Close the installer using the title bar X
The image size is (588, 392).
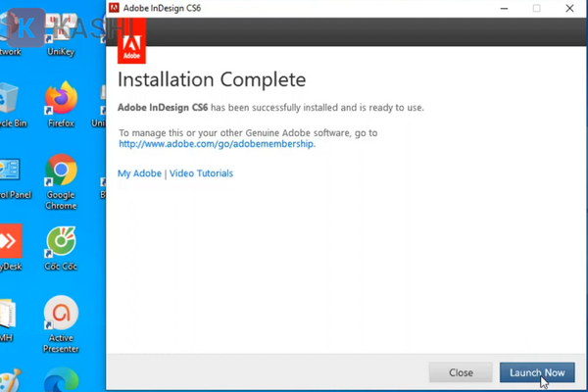(x=571, y=8)
